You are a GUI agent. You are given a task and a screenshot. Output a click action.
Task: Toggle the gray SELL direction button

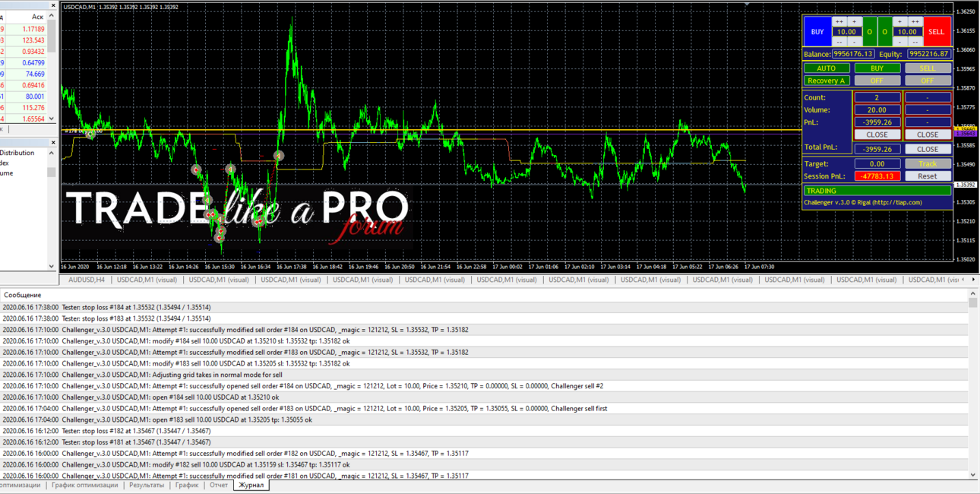point(928,68)
